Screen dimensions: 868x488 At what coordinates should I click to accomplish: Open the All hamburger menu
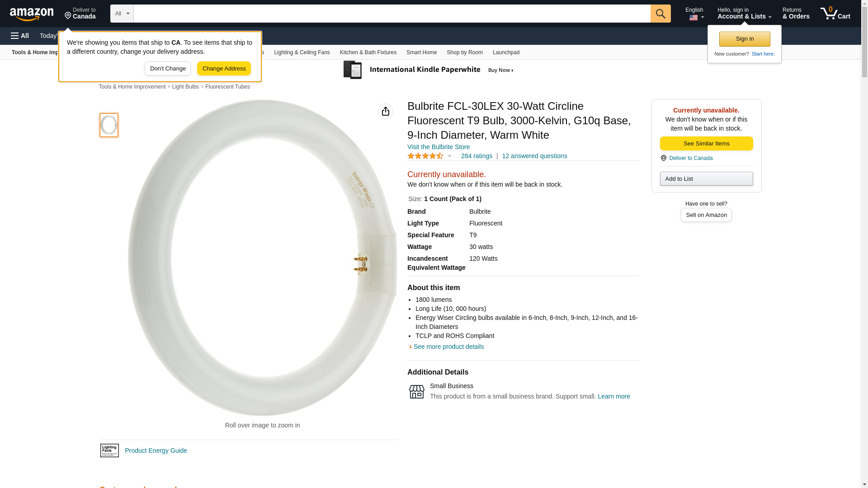20,36
